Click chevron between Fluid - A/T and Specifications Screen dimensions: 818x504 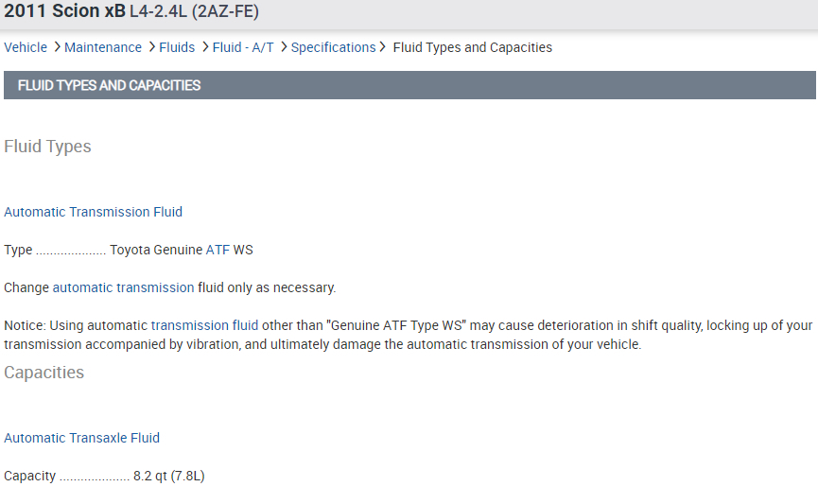point(283,47)
